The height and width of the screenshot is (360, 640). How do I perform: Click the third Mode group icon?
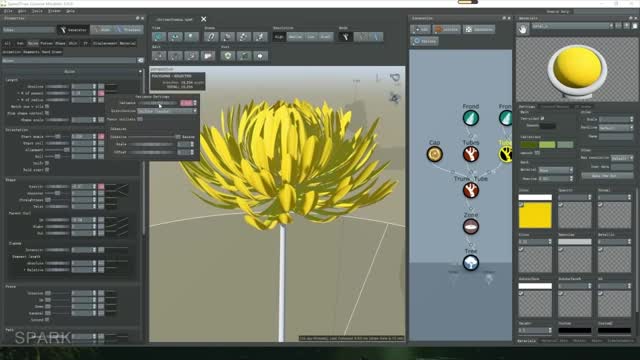(376, 37)
